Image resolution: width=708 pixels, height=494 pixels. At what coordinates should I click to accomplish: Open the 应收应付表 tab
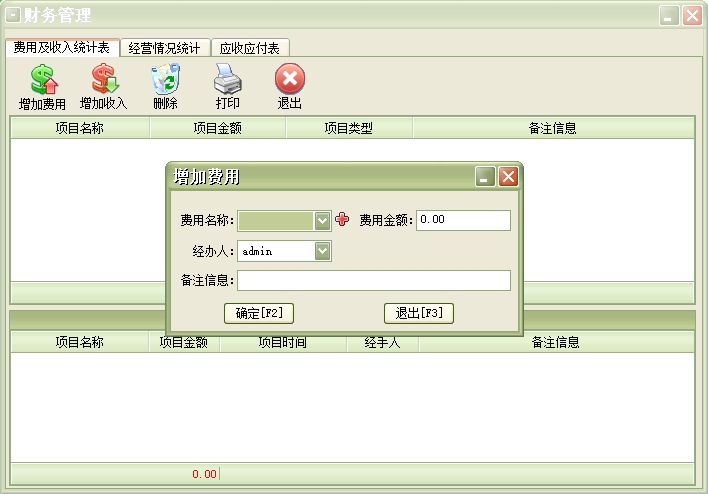point(251,48)
